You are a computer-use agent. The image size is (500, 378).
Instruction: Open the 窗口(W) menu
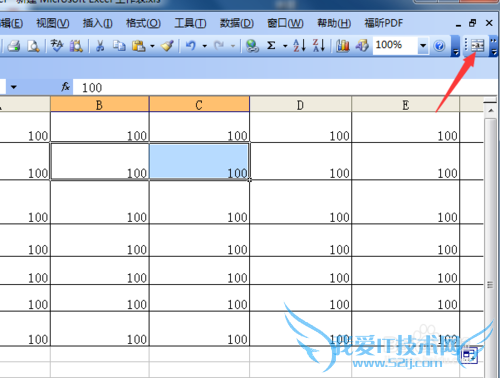coord(285,23)
